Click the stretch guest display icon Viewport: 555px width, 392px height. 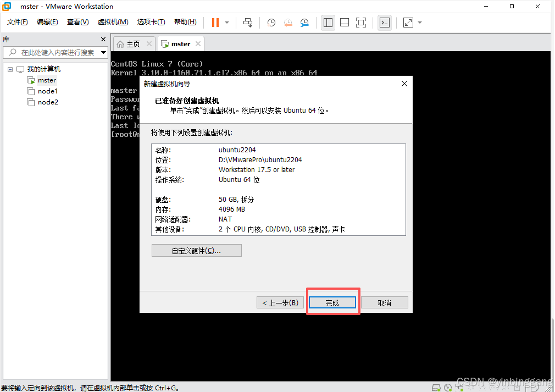point(408,23)
